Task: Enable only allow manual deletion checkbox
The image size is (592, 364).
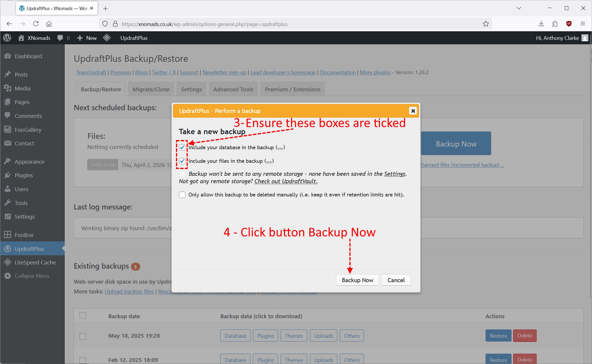Action: coord(182,195)
